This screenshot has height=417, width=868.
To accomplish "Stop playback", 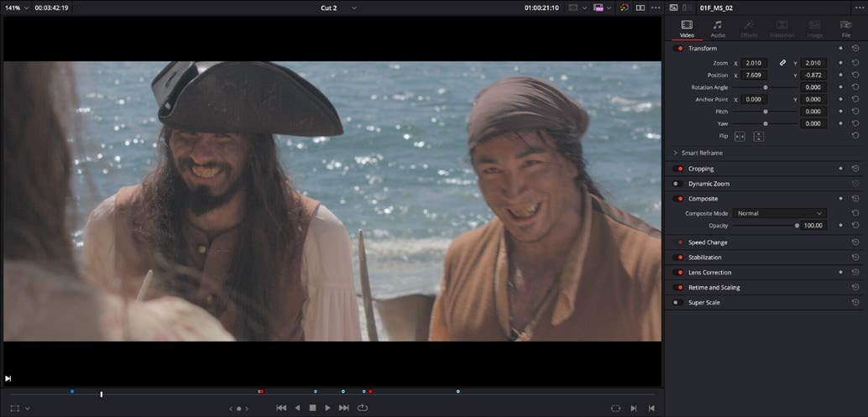I will point(312,408).
